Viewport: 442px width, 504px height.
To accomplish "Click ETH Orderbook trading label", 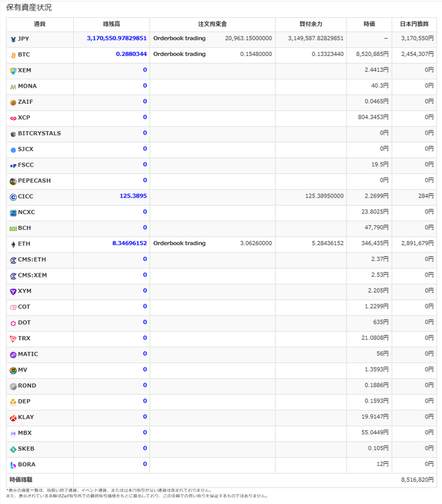I will [x=180, y=243].
